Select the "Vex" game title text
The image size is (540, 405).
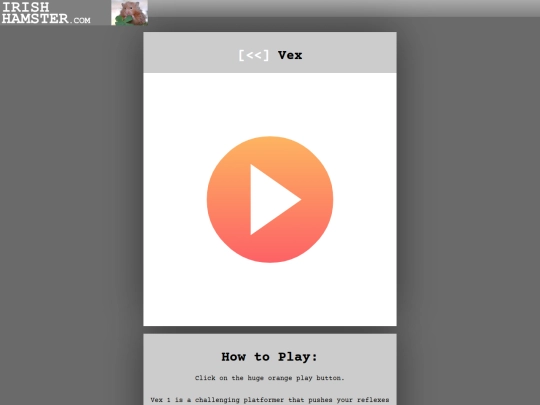pyautogui.click(x=290, y=55)
